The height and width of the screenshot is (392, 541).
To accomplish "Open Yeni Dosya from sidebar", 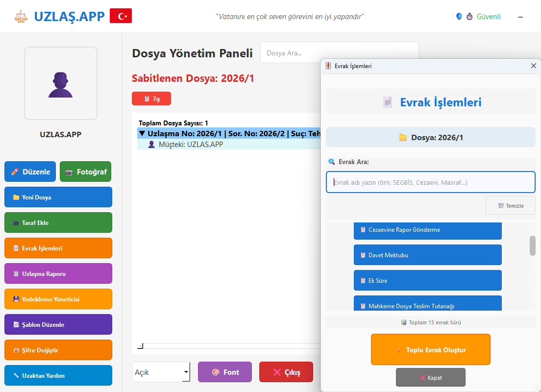I will 58,197.
